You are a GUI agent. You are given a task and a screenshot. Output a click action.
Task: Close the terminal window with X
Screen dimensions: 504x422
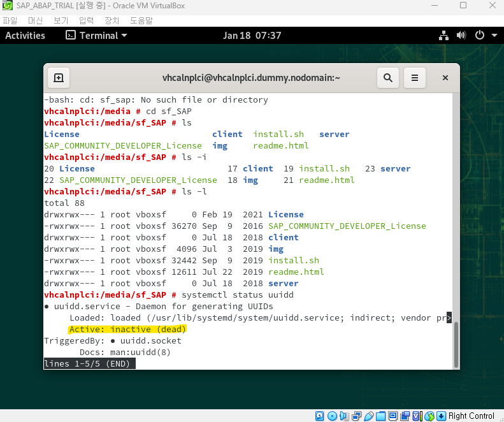(x=445, y=78)
